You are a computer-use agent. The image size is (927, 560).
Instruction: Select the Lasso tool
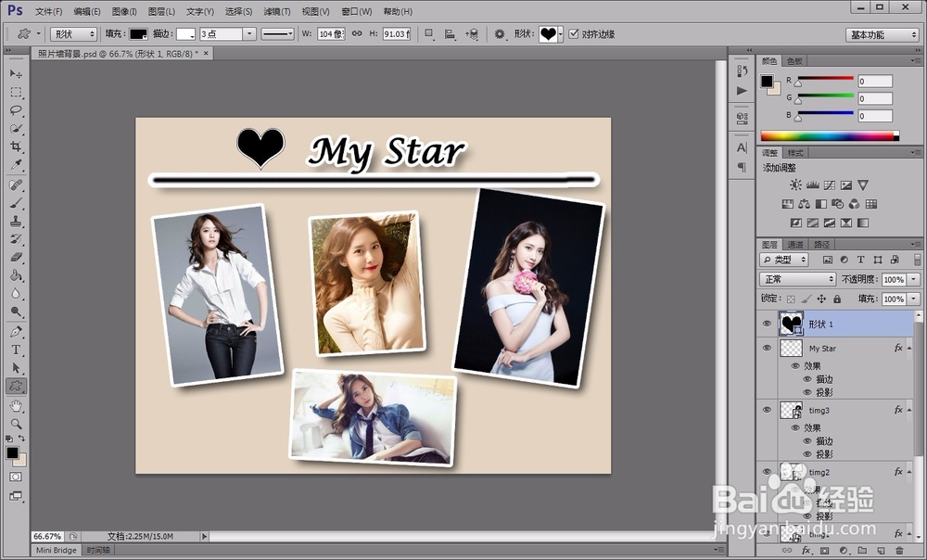click(x=16, y=110)
